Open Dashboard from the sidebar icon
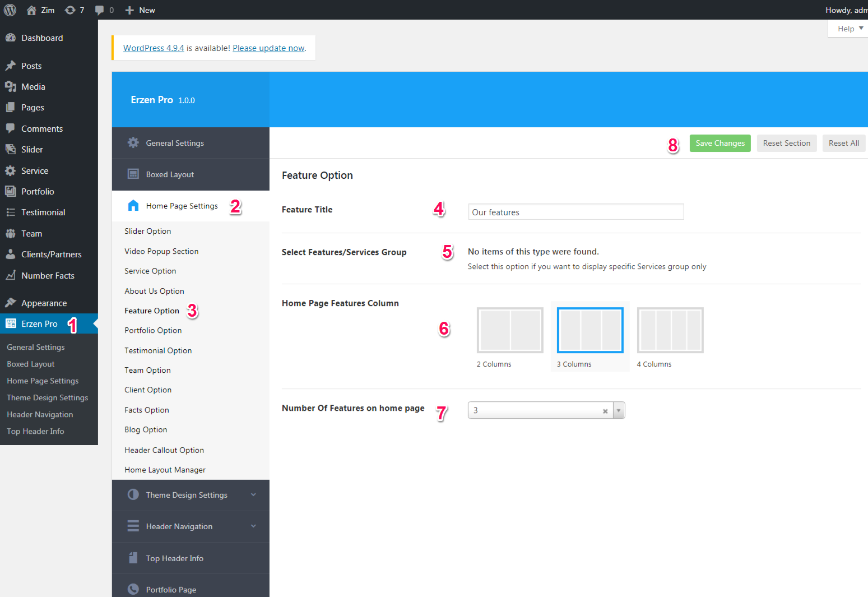This screenshot has width=868, height=597. pyautogui.click(x=10, y=38)
